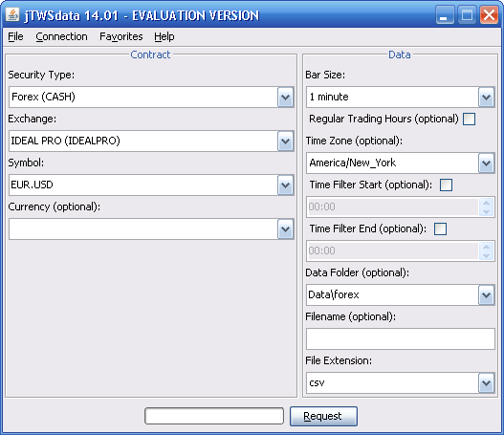504x435 pixels.
Task: Open the Favorites menu
Action: pyautogui.click(x=121, y=36)
